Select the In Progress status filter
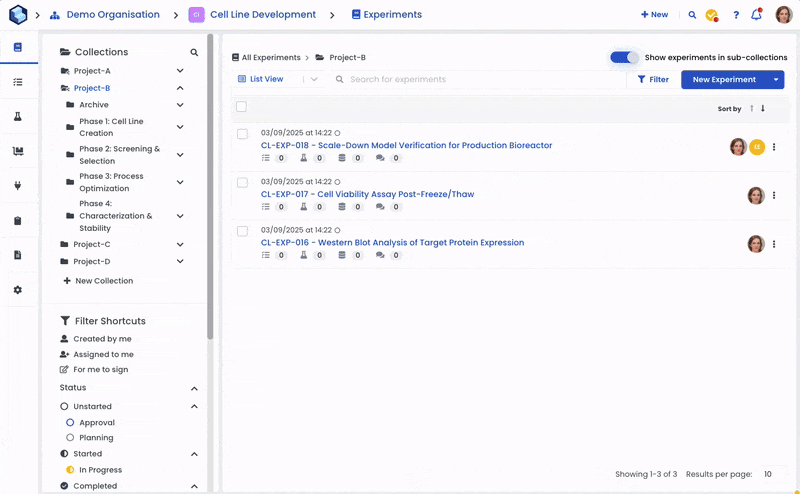 point(94,470)
